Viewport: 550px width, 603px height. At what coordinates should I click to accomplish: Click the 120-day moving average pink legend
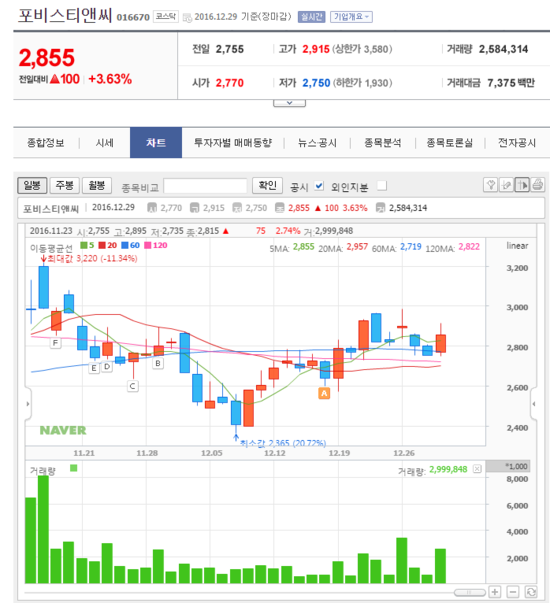point(156,245)
